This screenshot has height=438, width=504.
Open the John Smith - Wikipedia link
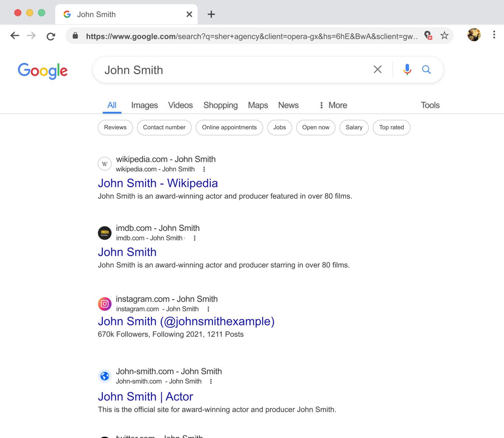click(158, 183)
